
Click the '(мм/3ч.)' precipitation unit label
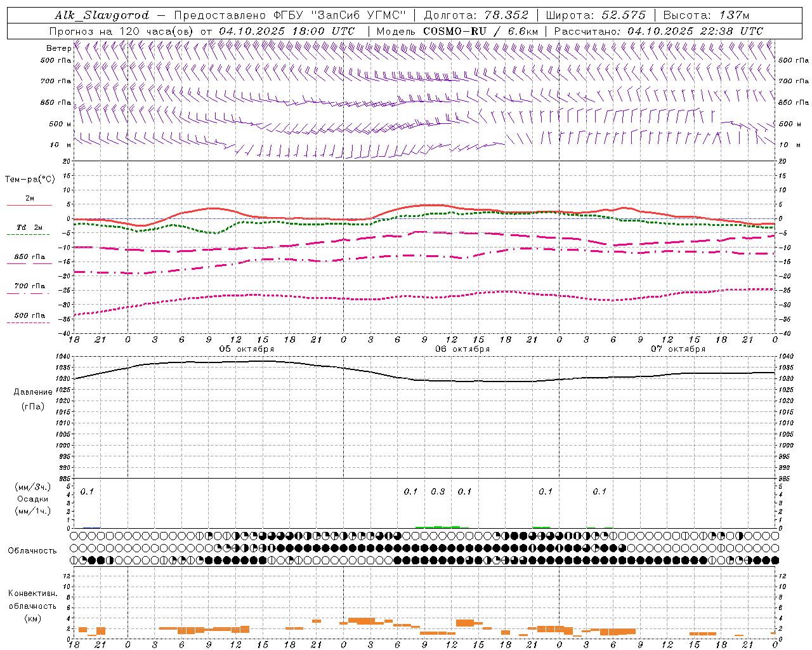[x=33, y=487]
